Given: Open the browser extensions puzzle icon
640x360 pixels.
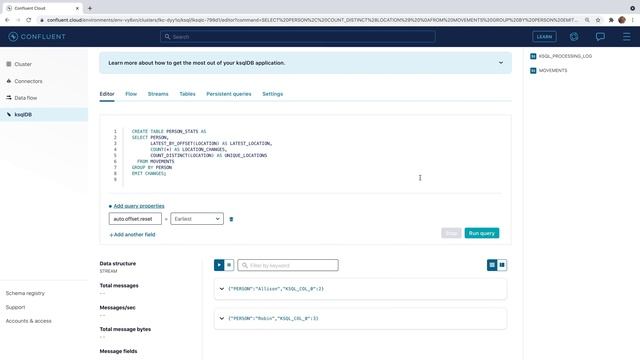Looking at the screenshot, I should (x=611, y=20).
